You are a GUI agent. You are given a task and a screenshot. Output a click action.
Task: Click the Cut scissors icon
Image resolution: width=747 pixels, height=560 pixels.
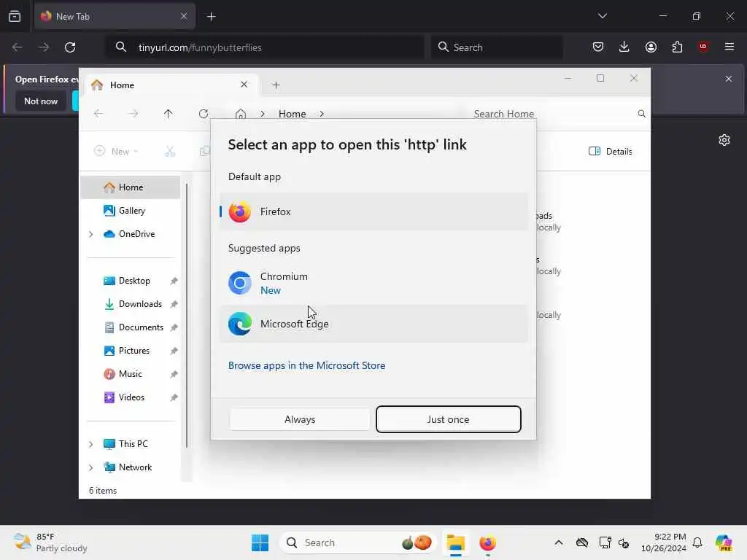[x=170, y=152]
